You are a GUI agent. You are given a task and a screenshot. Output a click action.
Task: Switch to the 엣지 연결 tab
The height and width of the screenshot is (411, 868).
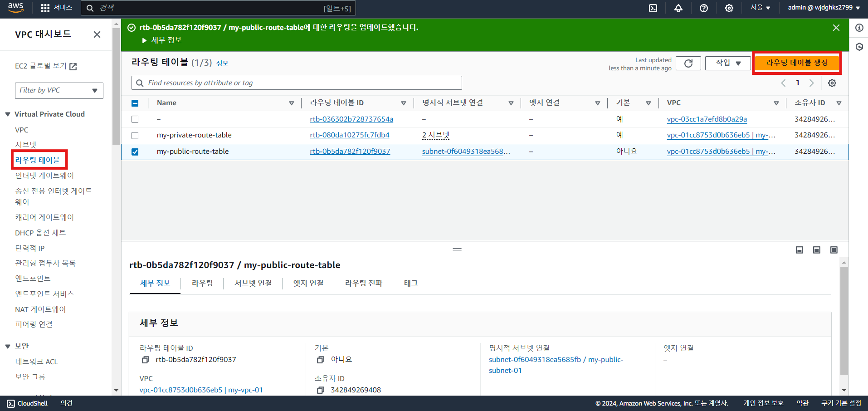click(x=308, y=283)
